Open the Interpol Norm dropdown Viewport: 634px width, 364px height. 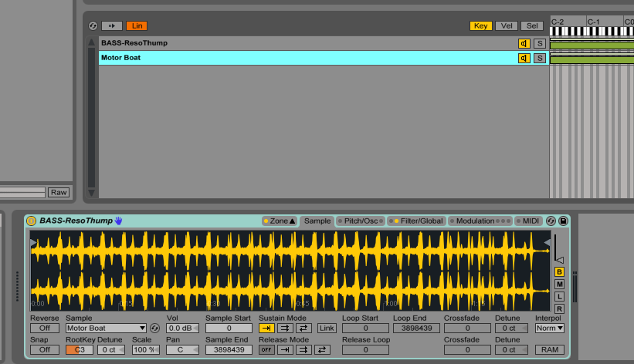tap(549, 328)
